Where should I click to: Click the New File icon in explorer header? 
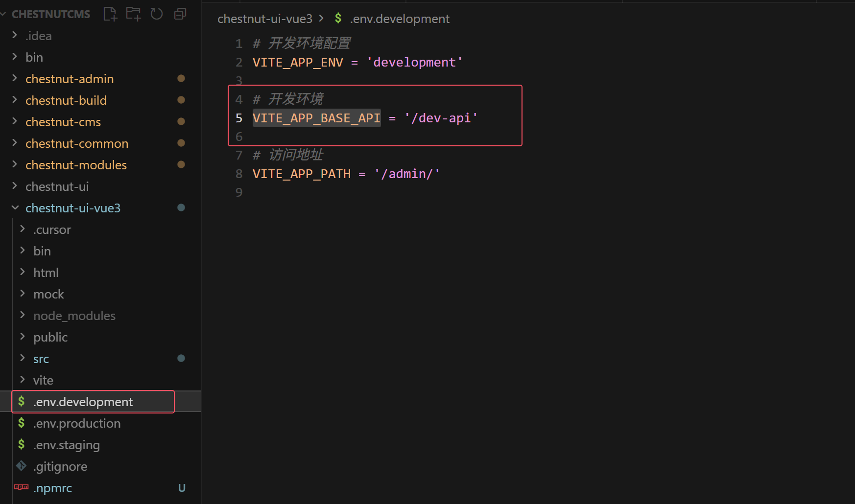pyautogui.click(x=110, y=14)
